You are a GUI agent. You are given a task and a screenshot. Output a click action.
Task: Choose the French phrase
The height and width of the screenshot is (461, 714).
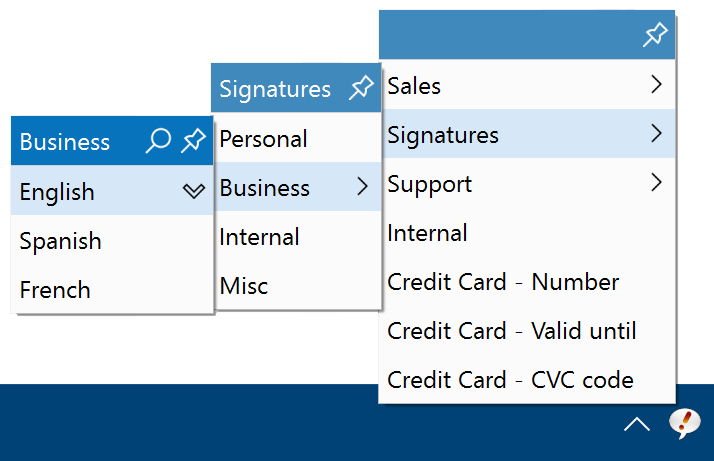[112, 289]
